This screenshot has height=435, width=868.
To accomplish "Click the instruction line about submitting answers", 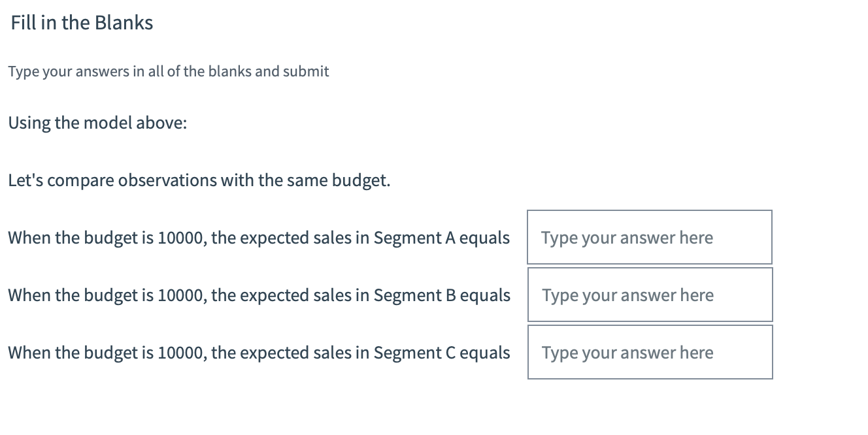I will [x=168, y=71].
